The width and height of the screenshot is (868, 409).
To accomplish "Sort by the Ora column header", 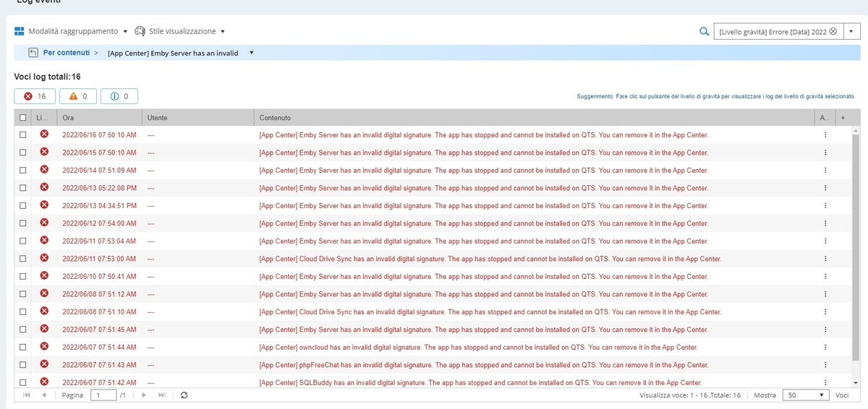I will click(100, 117).
